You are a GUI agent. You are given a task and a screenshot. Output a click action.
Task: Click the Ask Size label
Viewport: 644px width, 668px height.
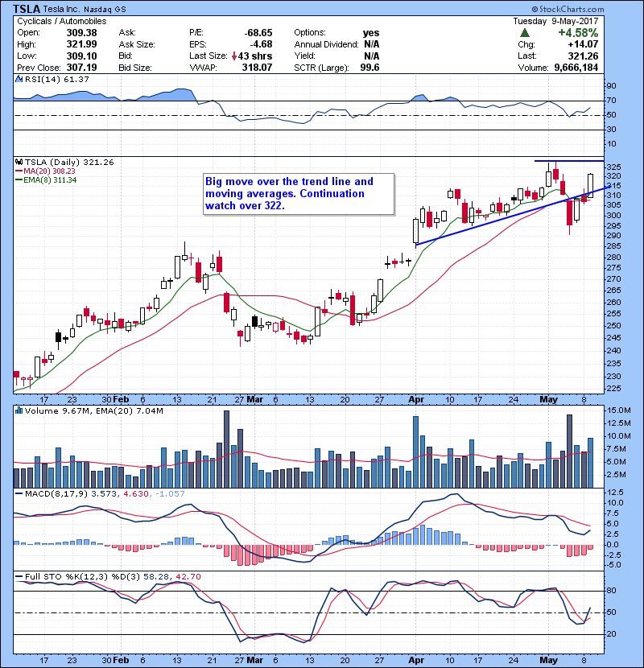click(x=137, y=44)
